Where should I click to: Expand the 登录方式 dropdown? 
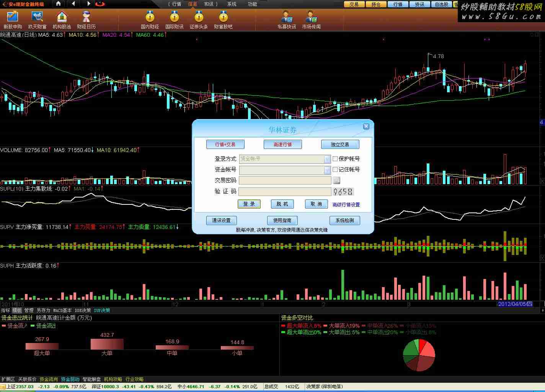click(x=327, y=159)
